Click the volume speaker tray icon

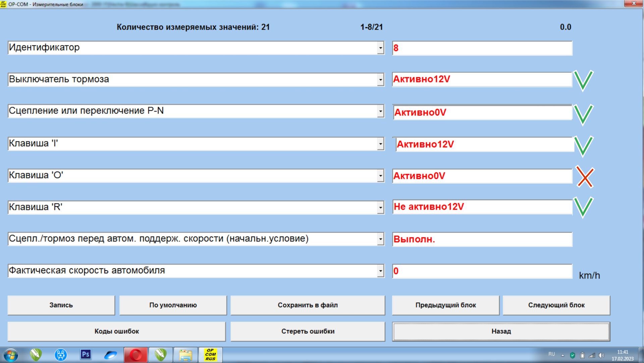click(601, 355)
